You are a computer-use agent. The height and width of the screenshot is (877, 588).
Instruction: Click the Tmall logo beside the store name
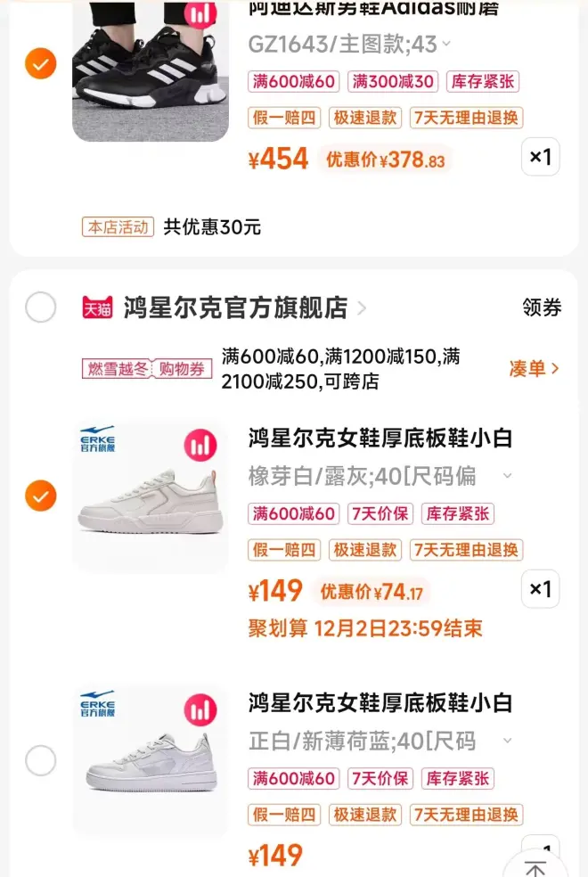(x=97, y=308)
